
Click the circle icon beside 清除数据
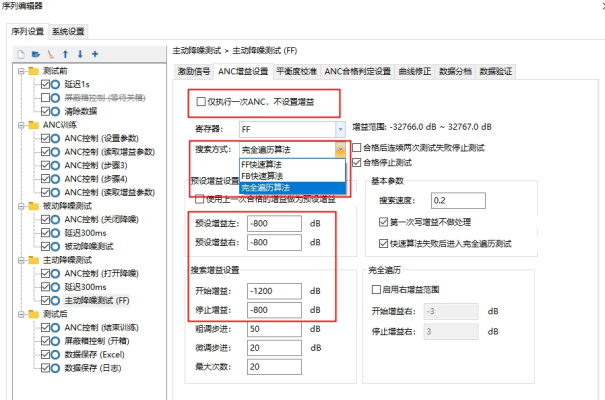[x=56, y=111]
